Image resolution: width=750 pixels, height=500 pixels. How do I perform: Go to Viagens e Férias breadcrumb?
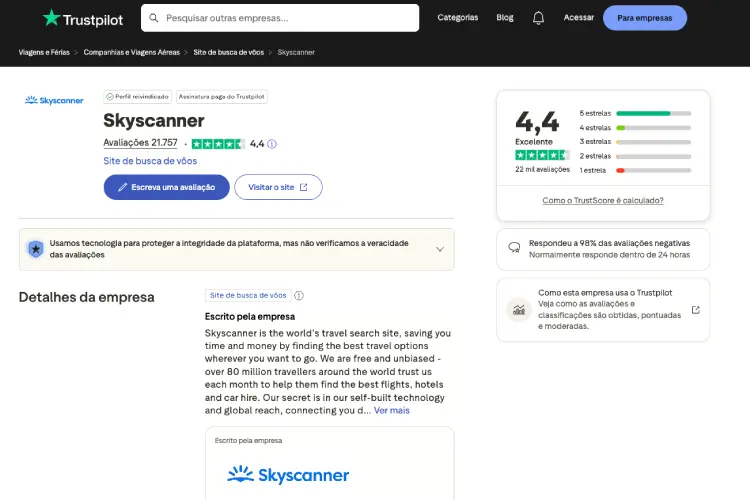(44, 52)
